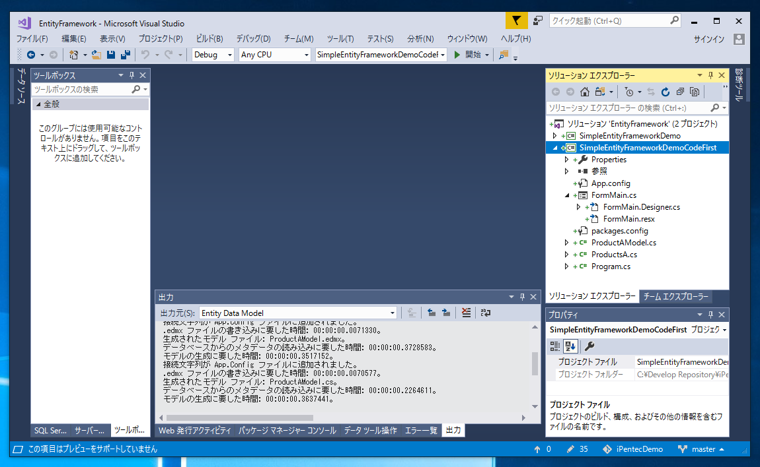Expand the Program.cs tree node
Screen dimensions: 760x467
567,266
